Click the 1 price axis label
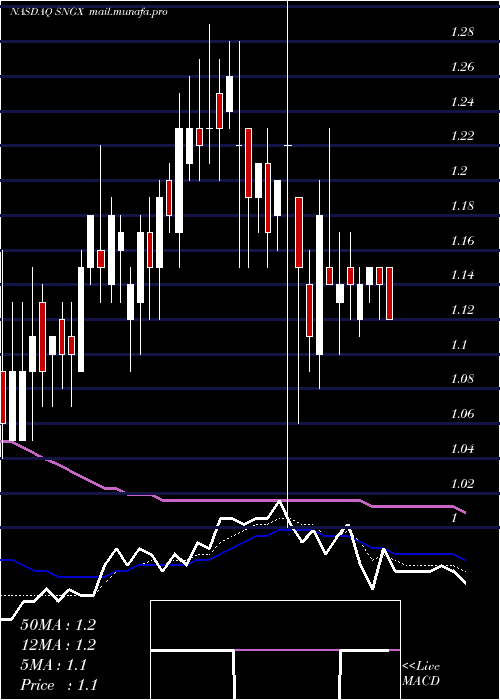500x700 pixels. [454, 518]
